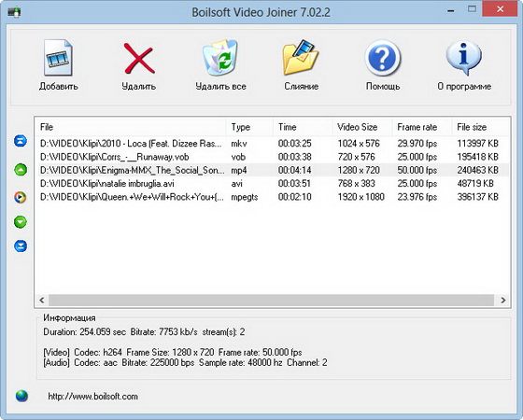Viewport: 523px width, 420px height.
Task: Click the horizontal scrollbar right arrow
Action: click(x=503, y=300)
